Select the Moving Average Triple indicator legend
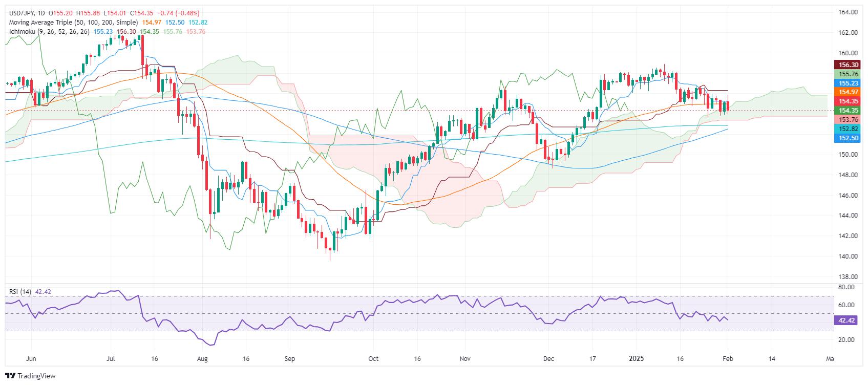Image resolution: width=868 pixels, height=385 pixels. 73,23
